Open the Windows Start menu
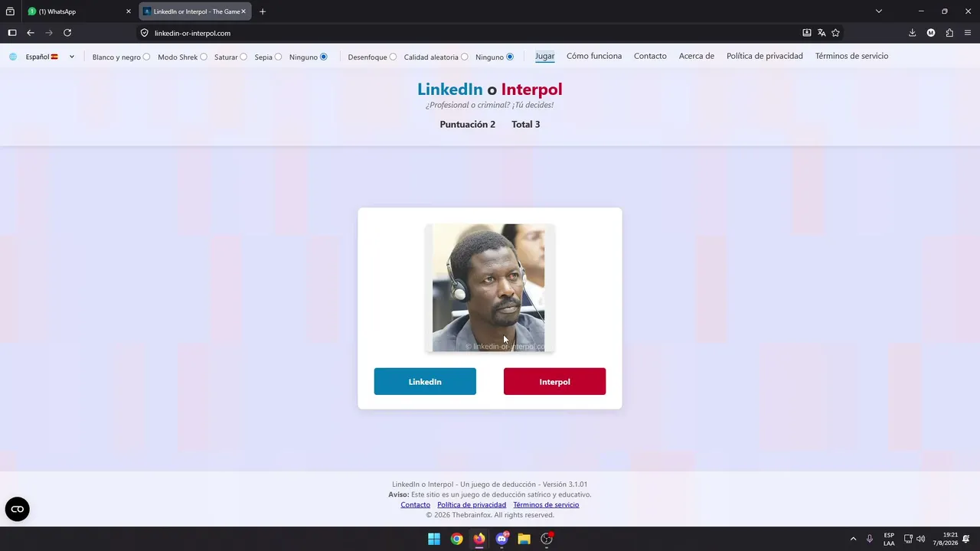The height and width of the screenshot is (551, 980). (434, 539)
